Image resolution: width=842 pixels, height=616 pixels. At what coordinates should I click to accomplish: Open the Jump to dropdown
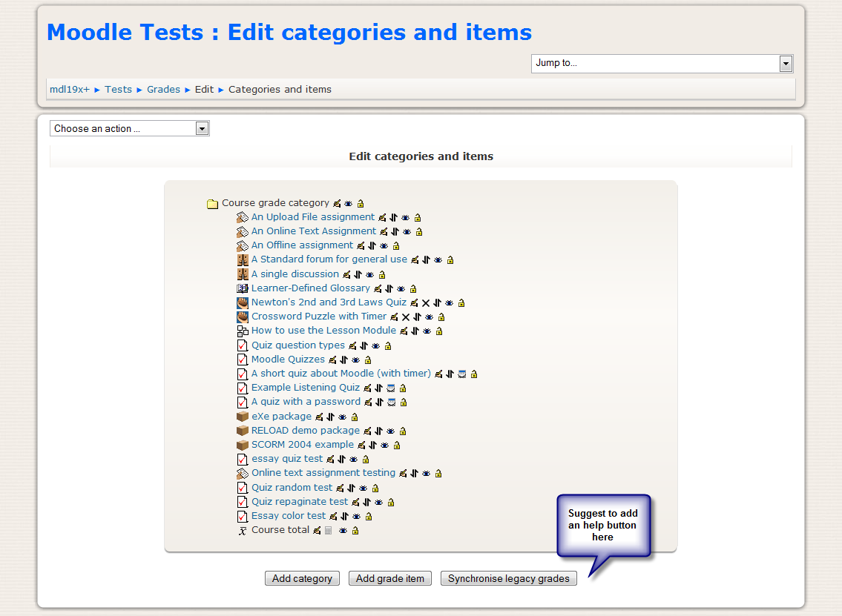pos(662,63)
